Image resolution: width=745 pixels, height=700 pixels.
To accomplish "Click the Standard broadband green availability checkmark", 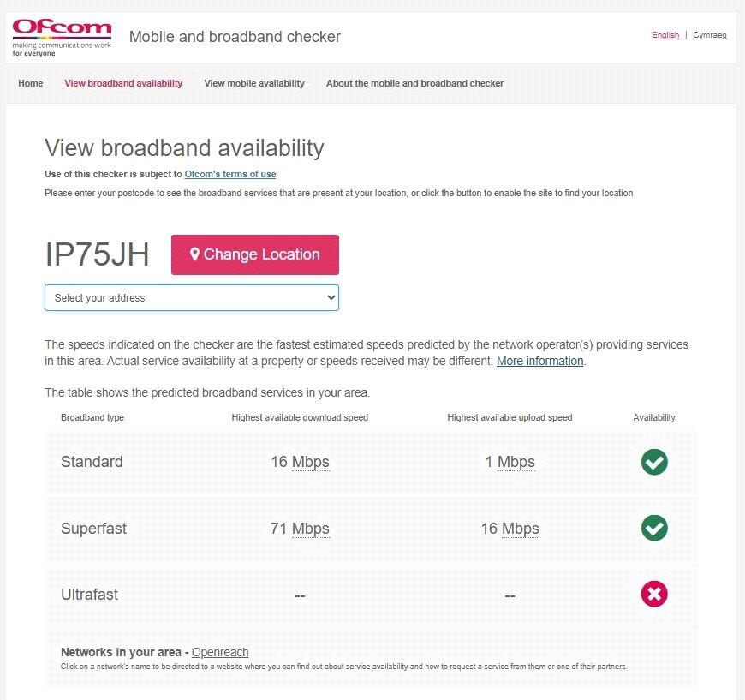I will (x=654, y=462).
